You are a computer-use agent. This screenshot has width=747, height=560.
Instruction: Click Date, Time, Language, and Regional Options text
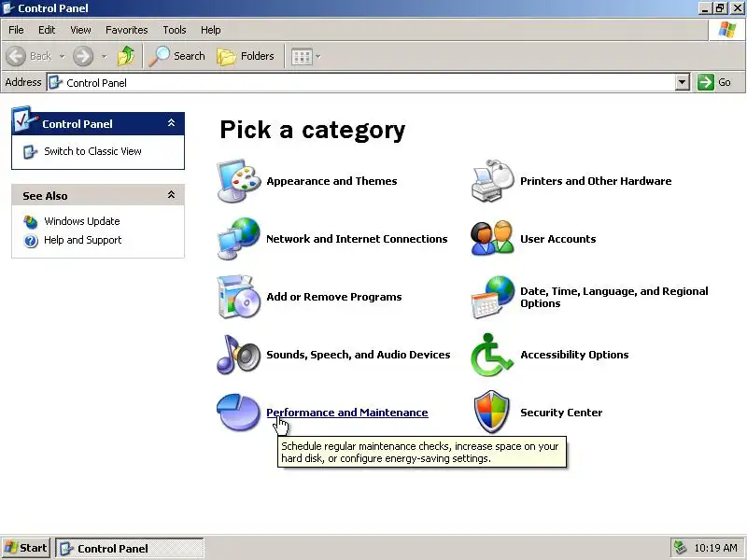614,297
